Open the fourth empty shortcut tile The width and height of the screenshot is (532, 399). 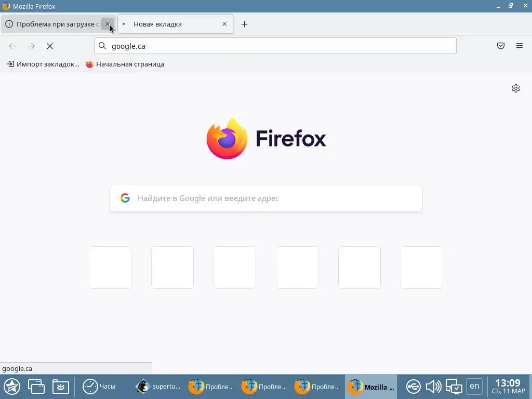[x=297, y=268]
